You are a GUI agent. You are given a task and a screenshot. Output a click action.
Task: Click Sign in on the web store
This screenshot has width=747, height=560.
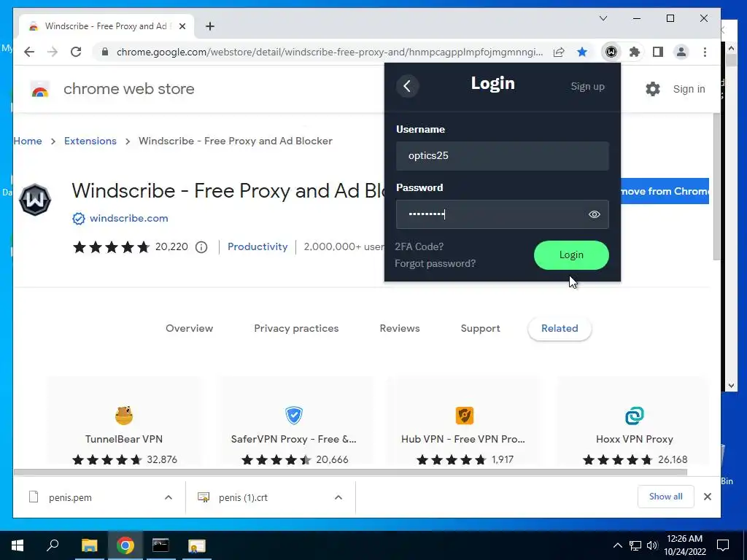(689, 89)
